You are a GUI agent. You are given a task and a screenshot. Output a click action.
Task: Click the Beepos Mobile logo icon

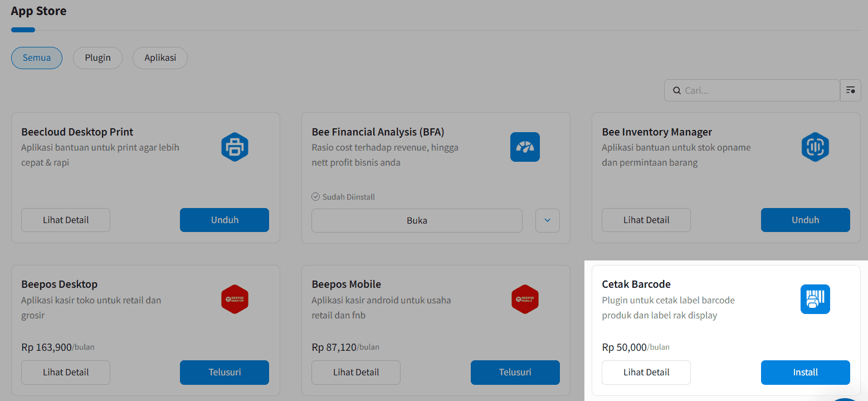pyautogui.click(x=525, y=299)
